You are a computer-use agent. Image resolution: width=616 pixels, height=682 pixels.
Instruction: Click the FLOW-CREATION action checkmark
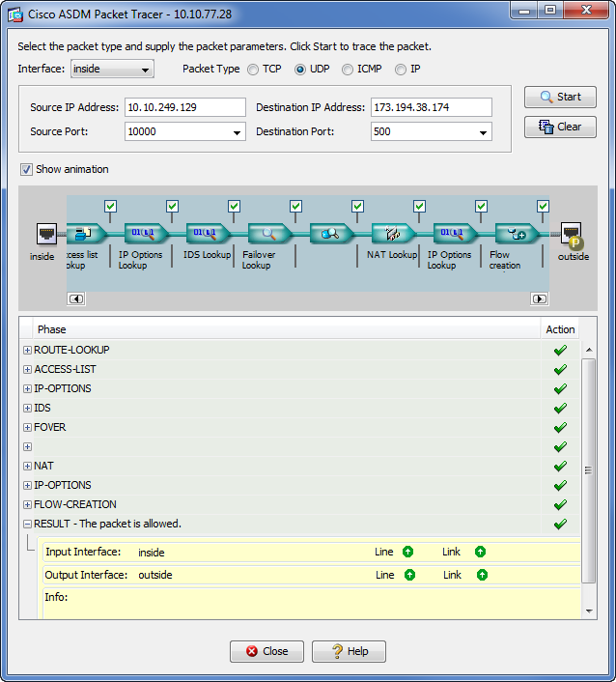coord(560,504)
